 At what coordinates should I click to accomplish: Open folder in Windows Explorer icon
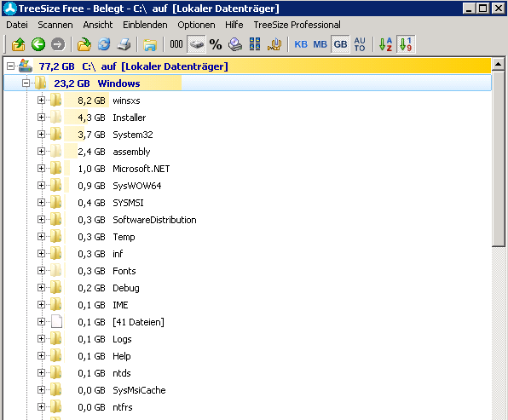tap(150, 44)
